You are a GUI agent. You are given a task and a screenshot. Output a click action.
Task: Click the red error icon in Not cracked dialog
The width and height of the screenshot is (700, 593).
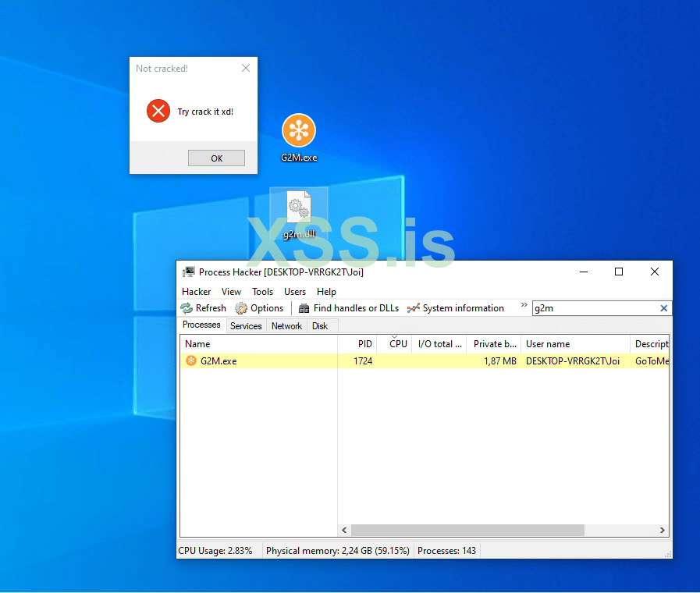click(x=158, y=111)
